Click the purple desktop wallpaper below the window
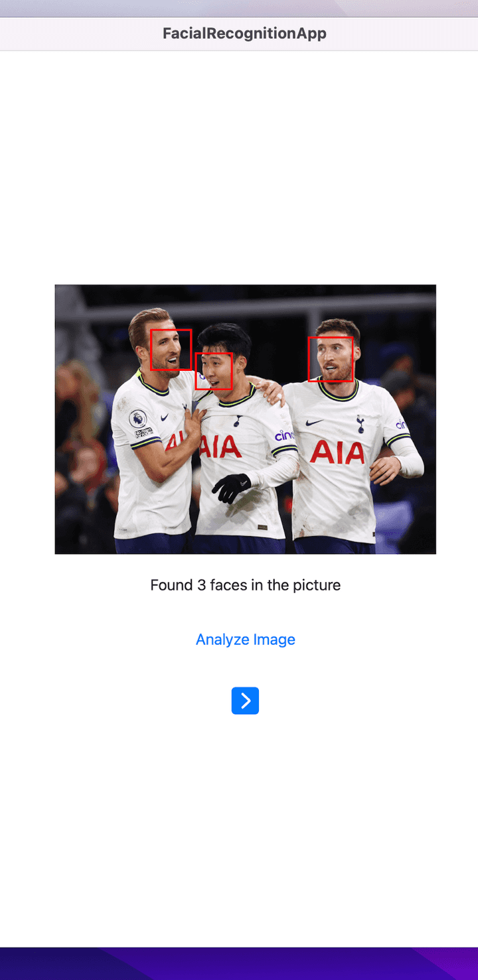This screenshot has width=478, height=980. click(239, 963)
